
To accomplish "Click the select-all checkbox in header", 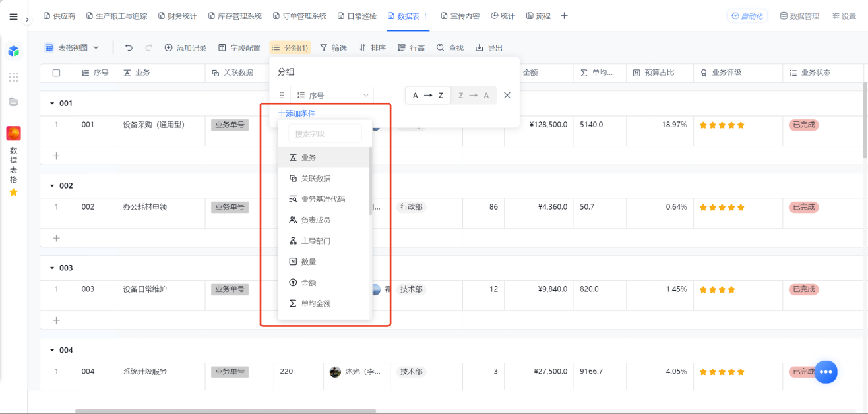I will coord(56,73).
